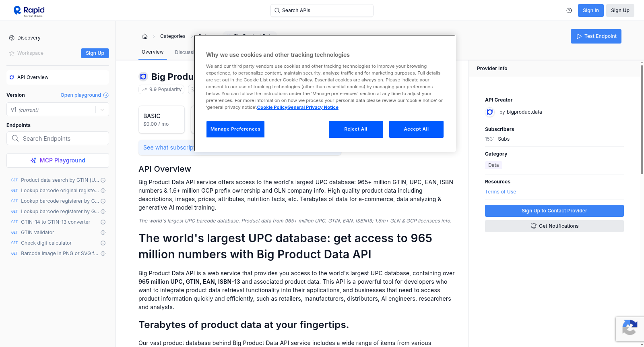Click the Sign In button

pos(591,10)
